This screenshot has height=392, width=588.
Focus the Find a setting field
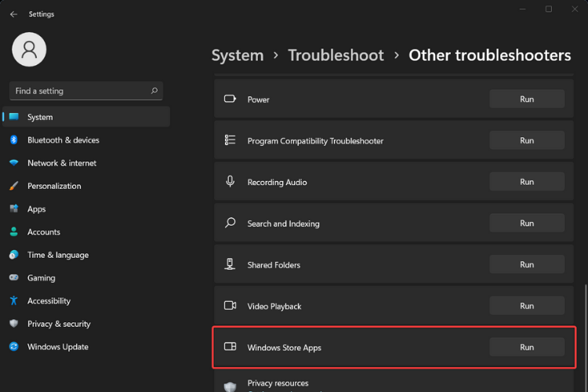click(x=86, y=91)
